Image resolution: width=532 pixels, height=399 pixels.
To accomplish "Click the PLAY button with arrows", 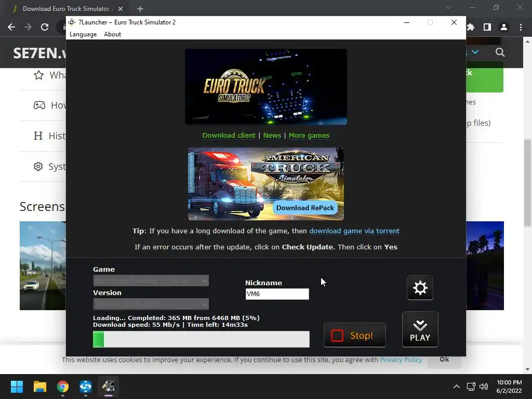I will [420, 329].
